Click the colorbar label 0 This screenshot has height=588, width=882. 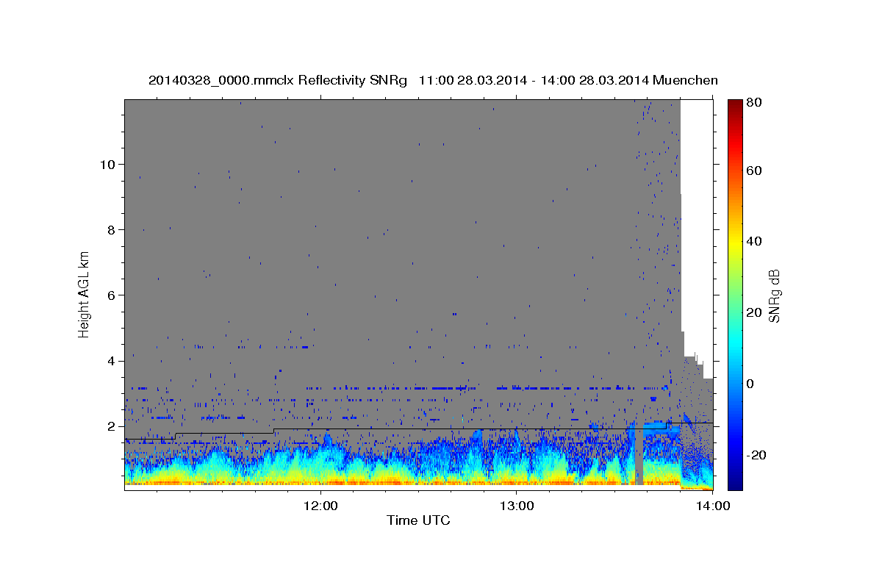(751, 384)
